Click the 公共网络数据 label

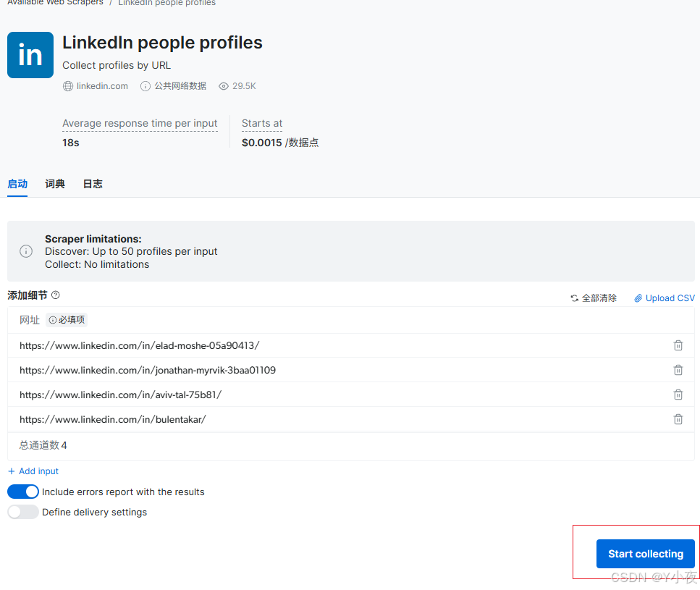[180, 86]
